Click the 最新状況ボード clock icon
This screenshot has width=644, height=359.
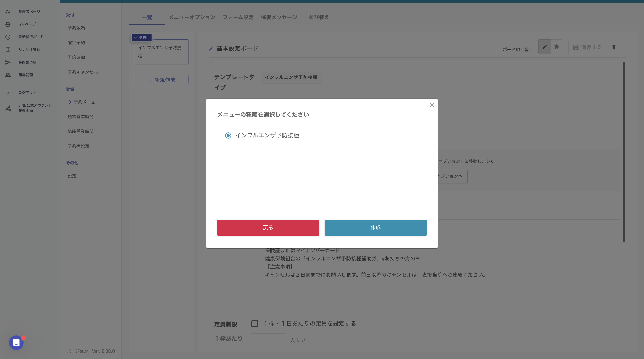click(8, 37)
